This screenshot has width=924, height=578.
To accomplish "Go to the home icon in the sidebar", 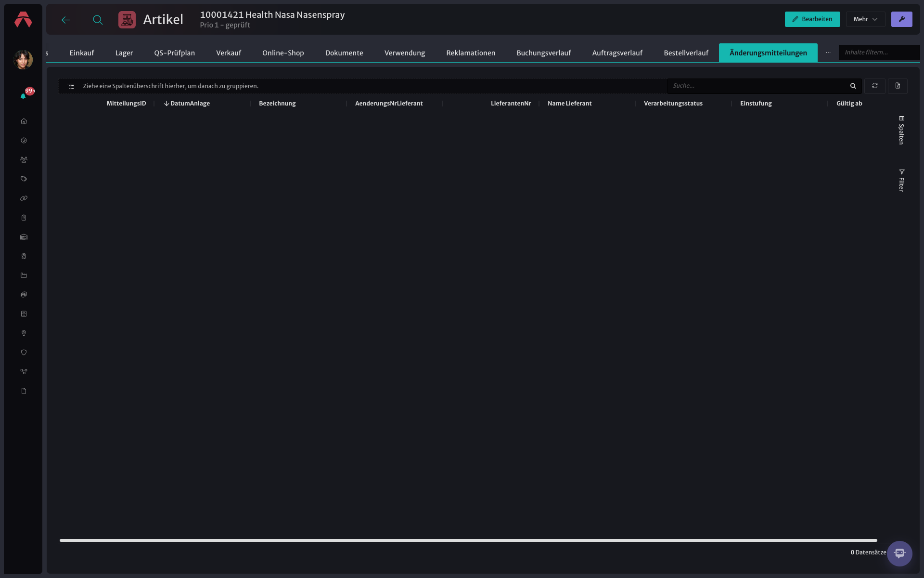I will (24, 121).
